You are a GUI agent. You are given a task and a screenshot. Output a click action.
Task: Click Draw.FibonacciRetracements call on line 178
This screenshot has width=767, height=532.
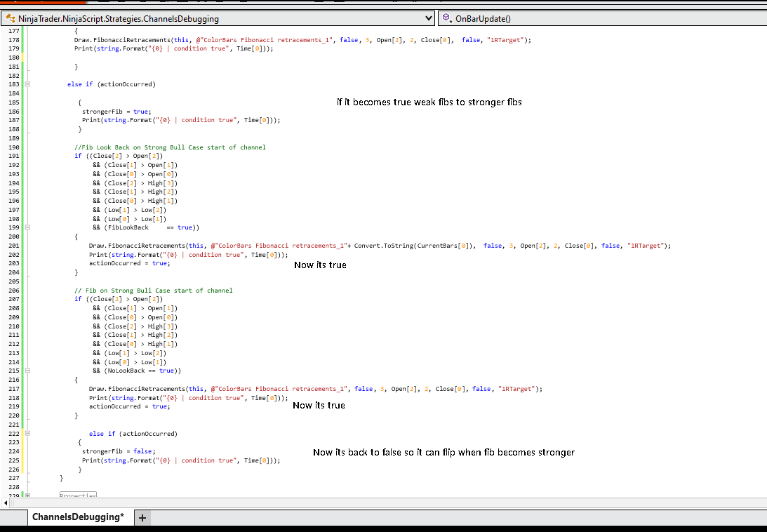pos(302,40)
